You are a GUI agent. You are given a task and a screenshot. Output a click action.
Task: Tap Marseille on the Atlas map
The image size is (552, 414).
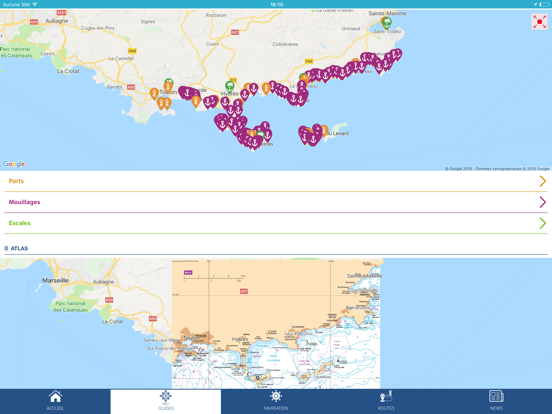tap(55, 280)
